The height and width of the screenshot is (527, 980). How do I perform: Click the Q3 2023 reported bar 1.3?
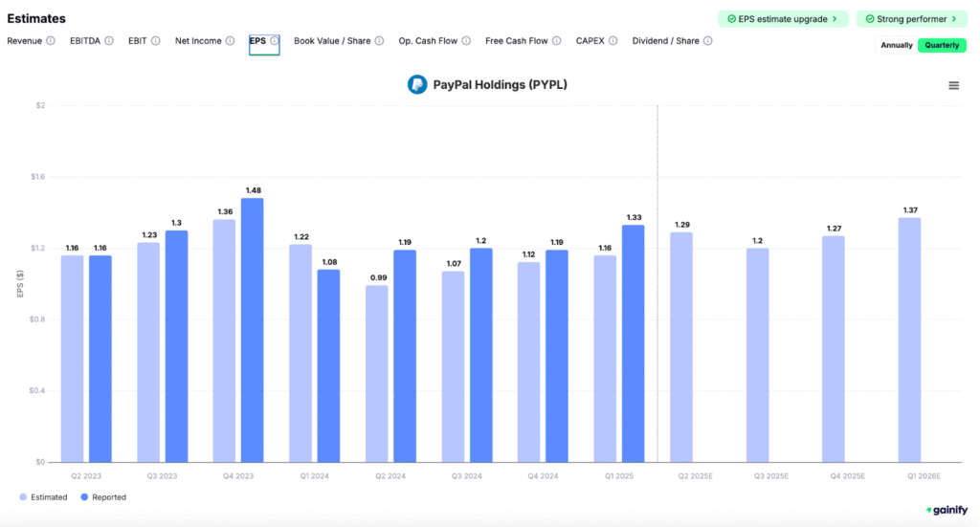pos(176,346)
